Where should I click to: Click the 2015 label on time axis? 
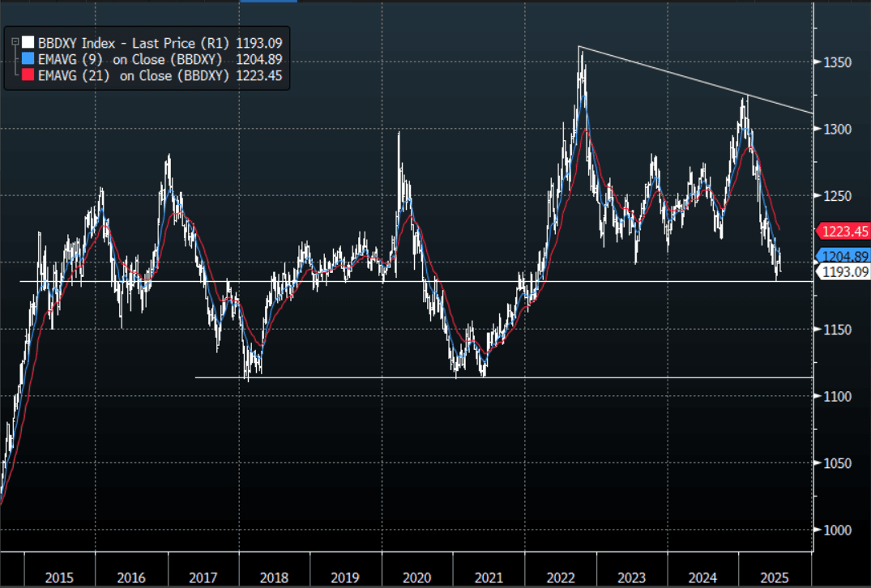tap(60, 577)
